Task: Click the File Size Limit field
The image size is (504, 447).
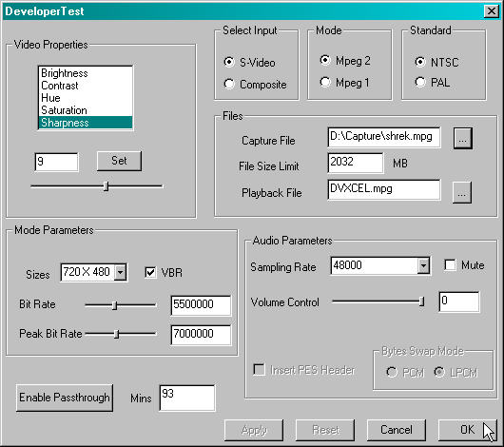Action: click(356, 163)
